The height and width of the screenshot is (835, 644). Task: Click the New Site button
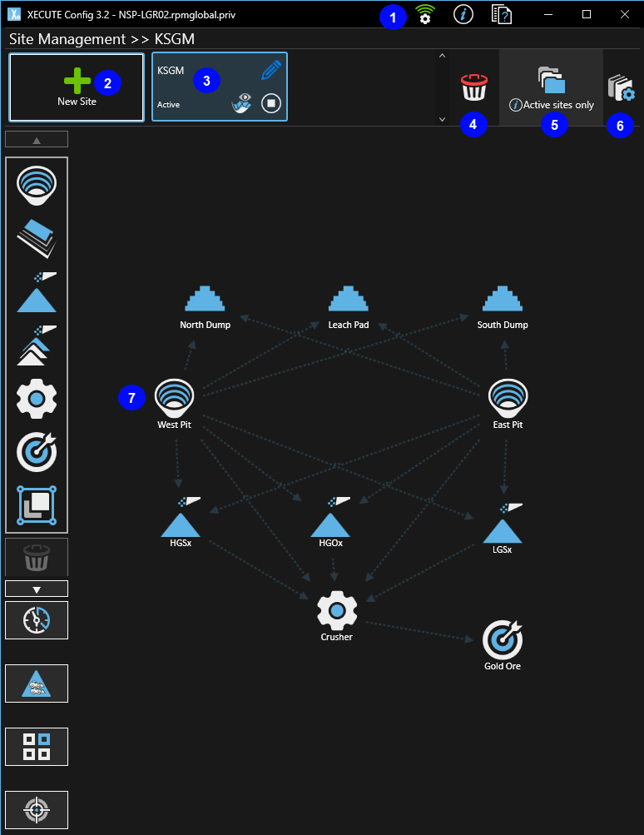[x=77, y=87]
